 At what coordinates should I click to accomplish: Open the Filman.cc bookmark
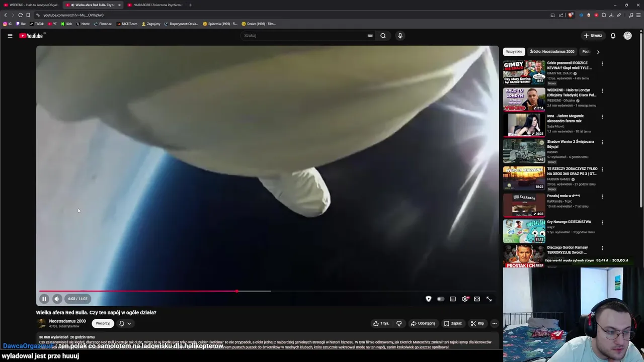[103, 24]
